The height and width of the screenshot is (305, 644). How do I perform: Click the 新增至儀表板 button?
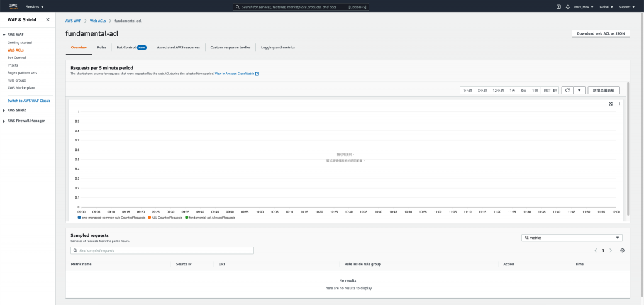tap(604, 91)
